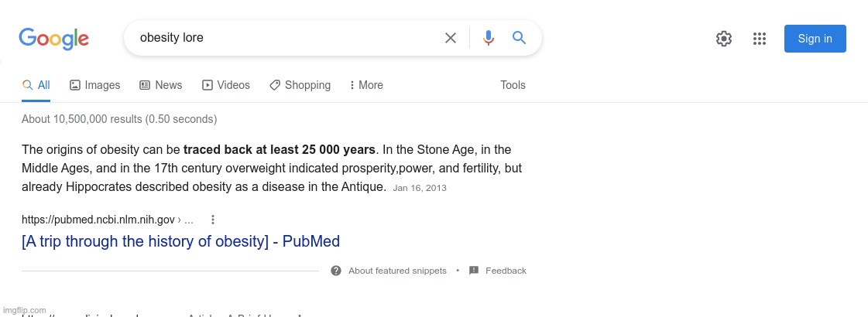The height and width of the screenshot is (317, 868).
Task: Select the All results tab
Action: point(36,85)
